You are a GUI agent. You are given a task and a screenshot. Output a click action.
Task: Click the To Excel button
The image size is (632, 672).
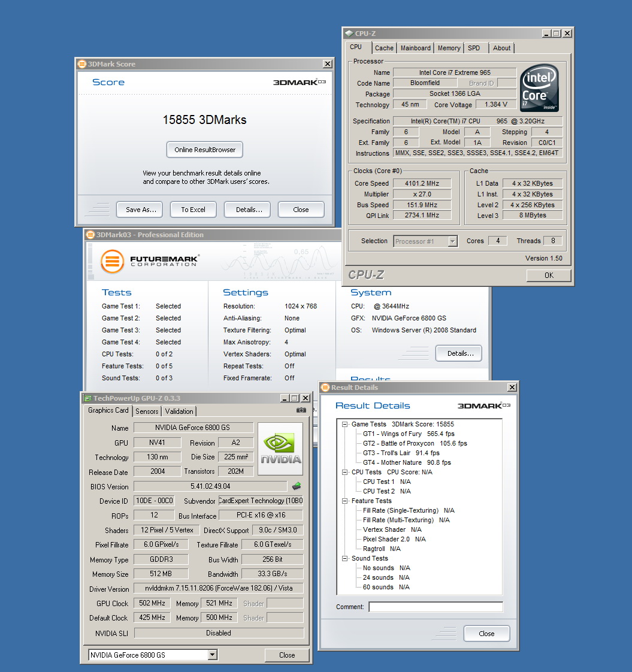pyautogui.click(x=193, y=210)
